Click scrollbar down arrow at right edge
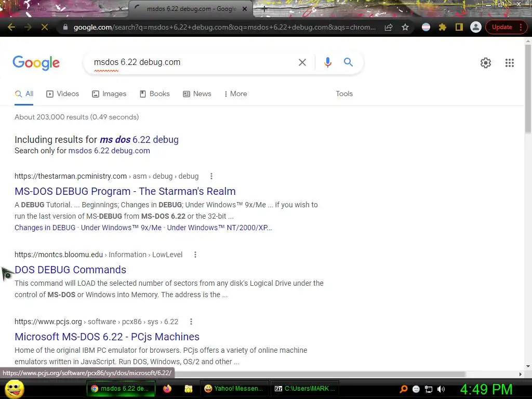The width and height of the screenshot is (532, 399). click(528, 366)
